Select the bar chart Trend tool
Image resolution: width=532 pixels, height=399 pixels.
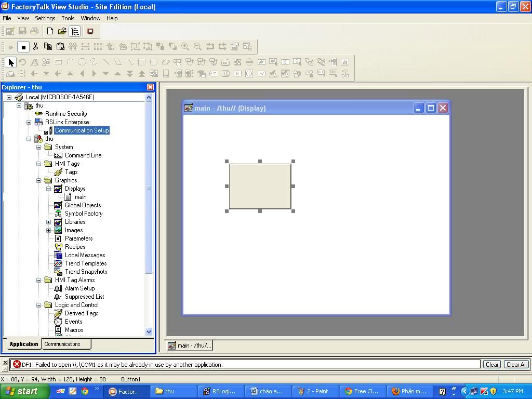pos(345,62)
